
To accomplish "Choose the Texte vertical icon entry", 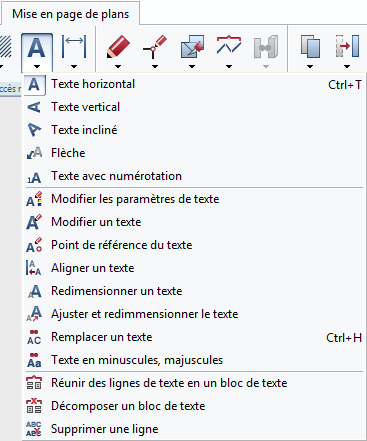I will 34,107.
